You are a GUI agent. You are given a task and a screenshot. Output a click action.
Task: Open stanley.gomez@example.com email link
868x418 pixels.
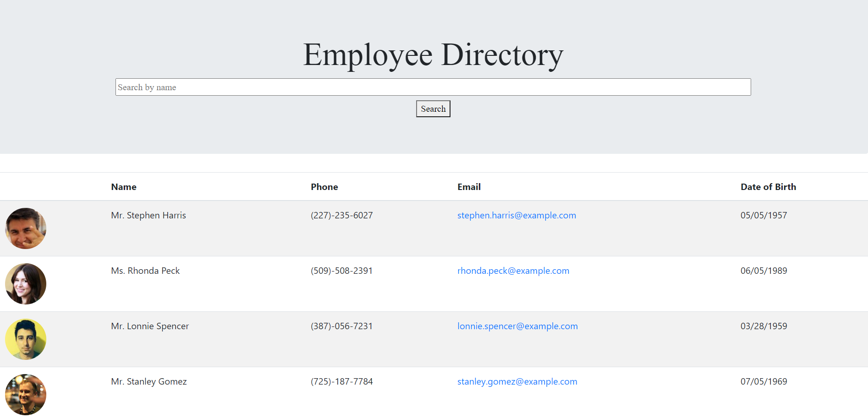(517, 381)
